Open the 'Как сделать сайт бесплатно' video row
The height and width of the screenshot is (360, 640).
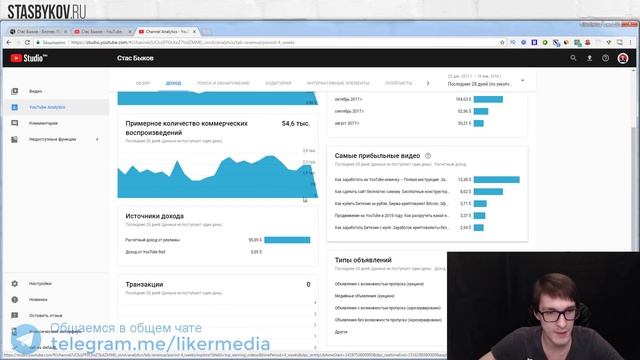pos(427,191)
